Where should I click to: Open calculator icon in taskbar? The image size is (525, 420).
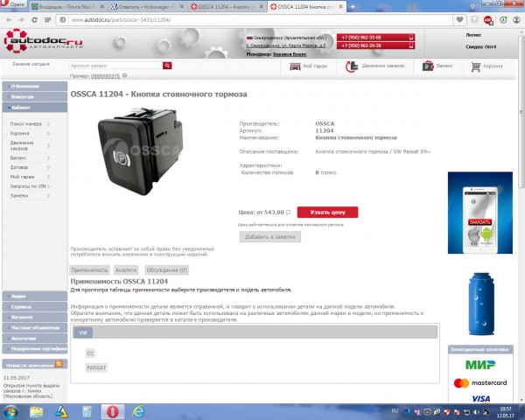tap(87, 412)
